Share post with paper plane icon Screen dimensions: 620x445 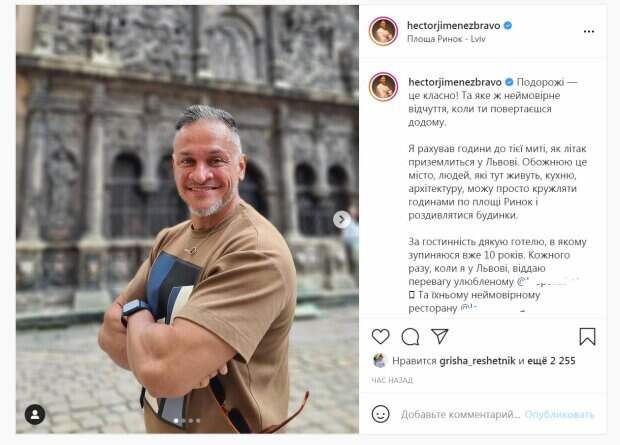pos(439,336)
